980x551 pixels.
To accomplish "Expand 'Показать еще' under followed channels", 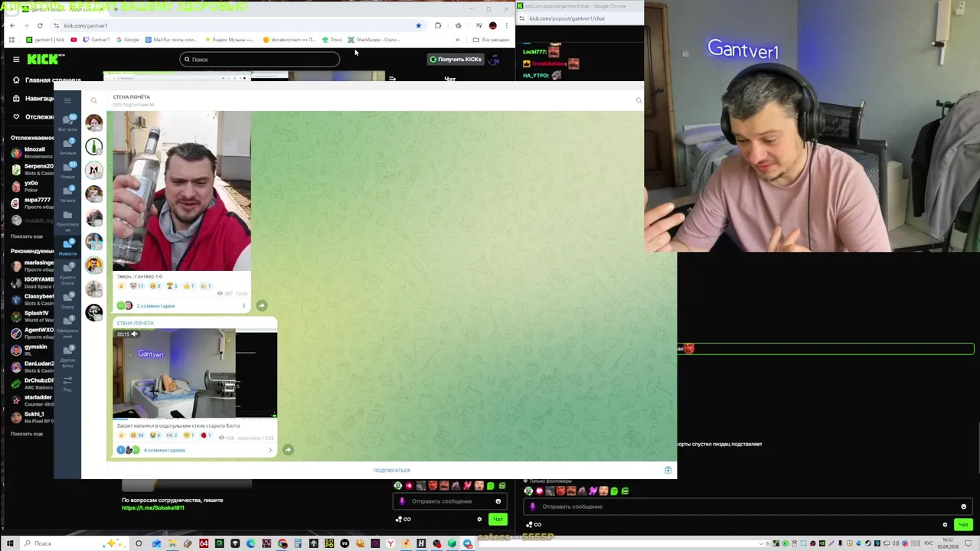I will [27, 236].
